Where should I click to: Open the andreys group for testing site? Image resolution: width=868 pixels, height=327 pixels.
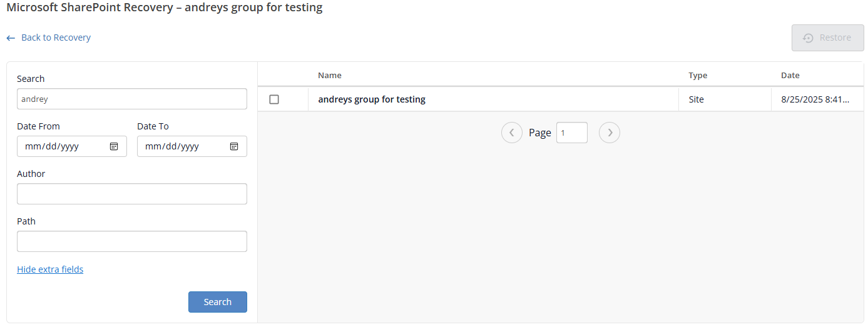[372, 99]
